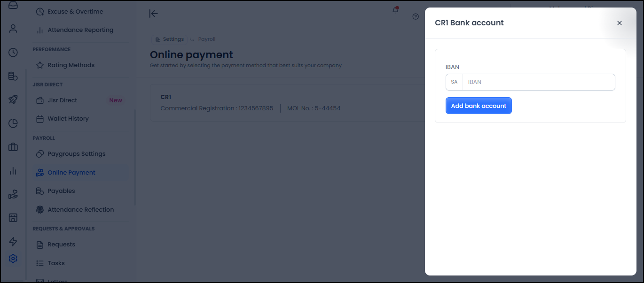Image resolution: width=644 pixels, height=283 pixels.
Task: Click the bar chart icon in the rail
Action: click(13, 171)
